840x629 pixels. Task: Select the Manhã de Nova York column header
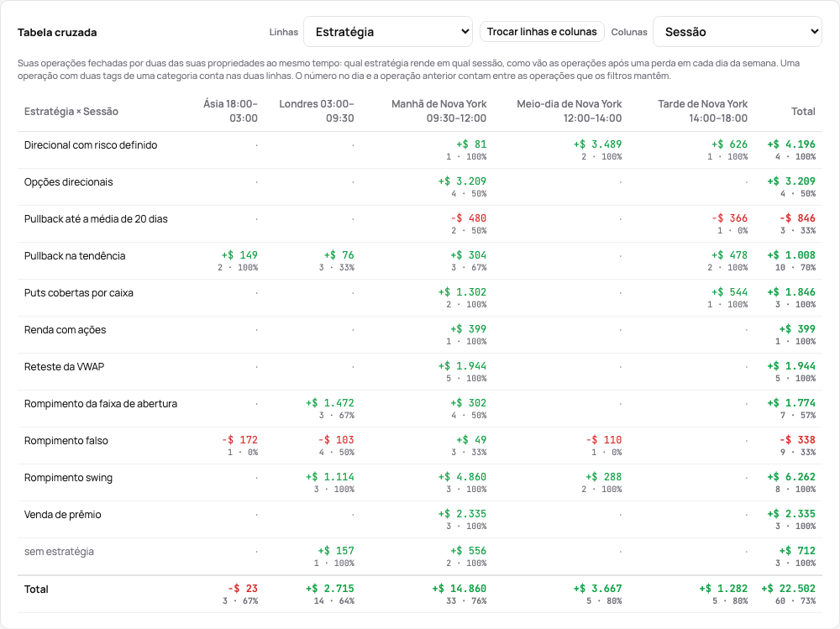point(438,111)
